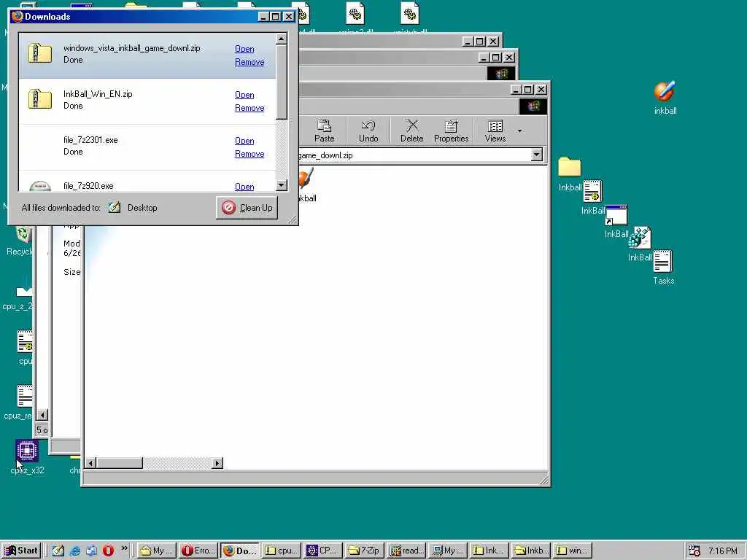Open windows_vista_inkball_game_downl.zip download

[x=244, y=49]
